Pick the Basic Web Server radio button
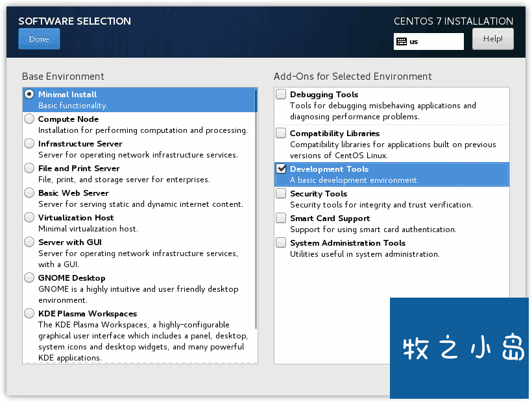 29,193
